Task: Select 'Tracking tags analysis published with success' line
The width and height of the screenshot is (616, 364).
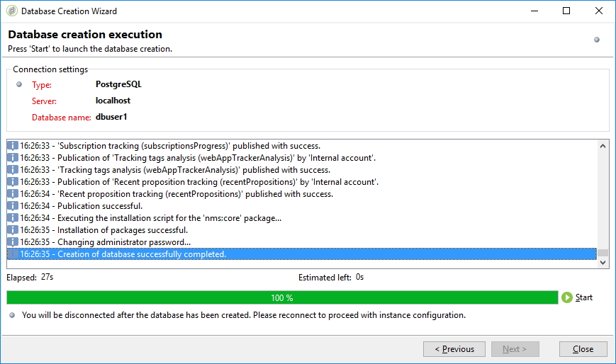Action: tap(175, 170)
